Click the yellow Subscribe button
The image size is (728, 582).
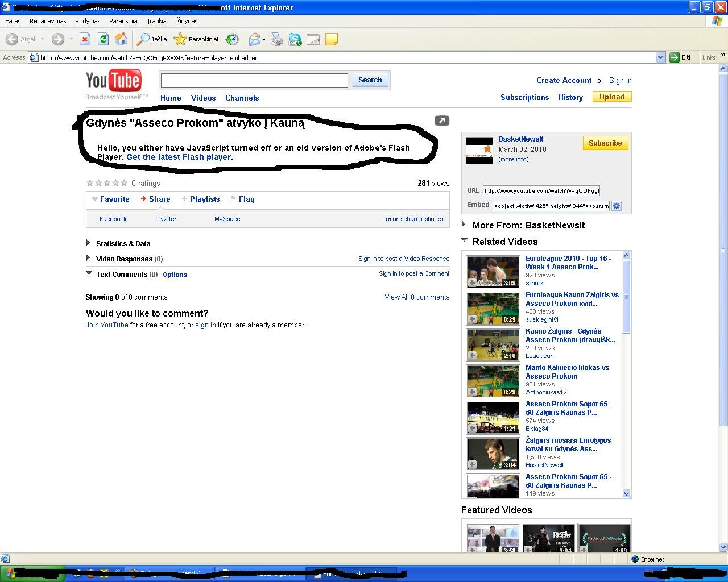[605, 143]
